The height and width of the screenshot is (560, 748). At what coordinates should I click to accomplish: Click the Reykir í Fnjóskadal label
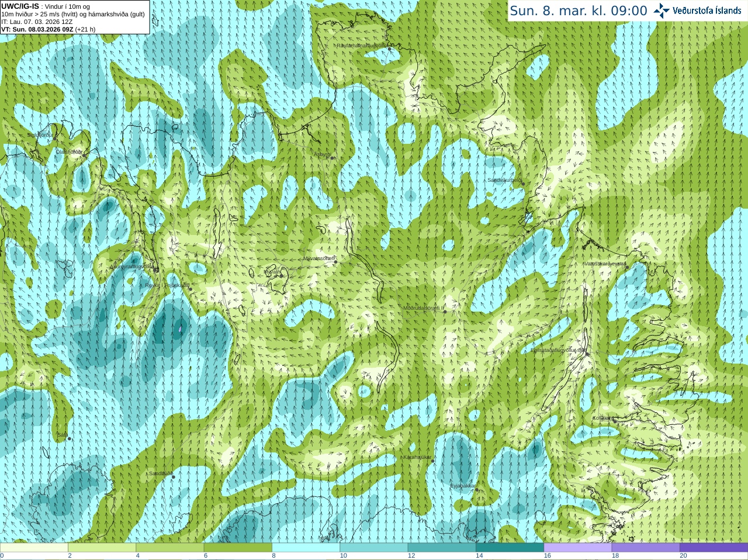[168, 285]
